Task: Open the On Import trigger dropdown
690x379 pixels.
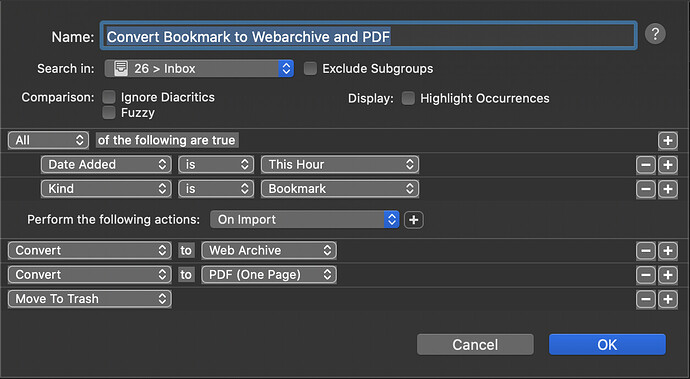Action: (x=305, y=220)
